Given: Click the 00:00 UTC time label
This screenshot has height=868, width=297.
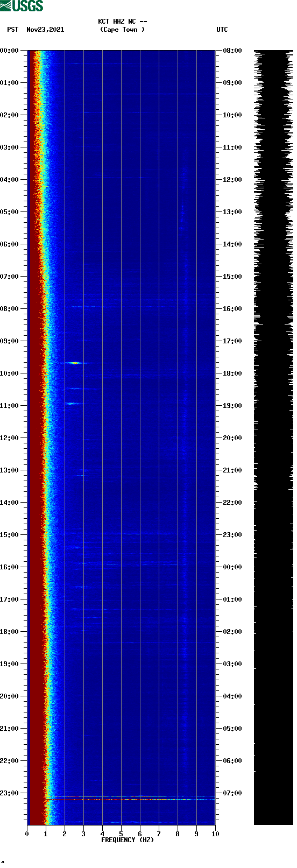Looking at the screenshot, I should point(232,567).
